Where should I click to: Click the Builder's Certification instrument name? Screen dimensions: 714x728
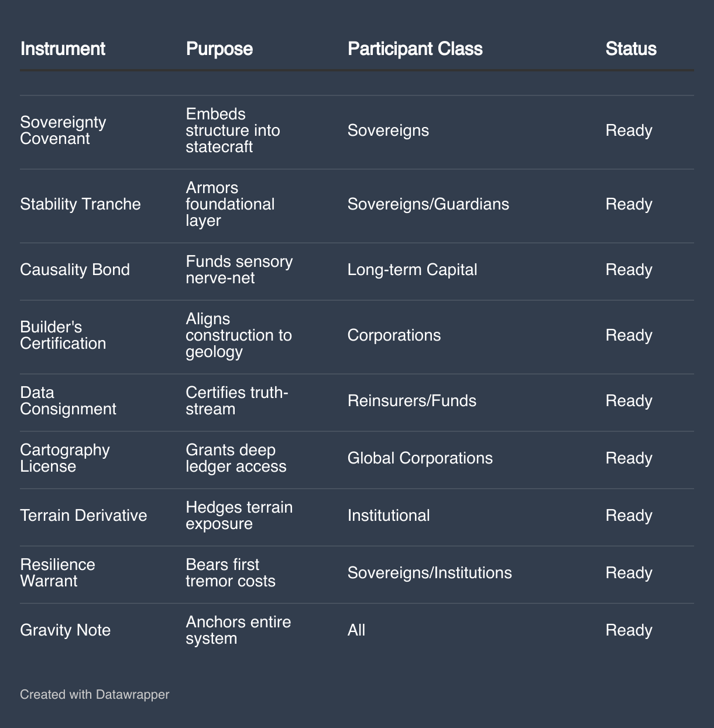[63, 335]
